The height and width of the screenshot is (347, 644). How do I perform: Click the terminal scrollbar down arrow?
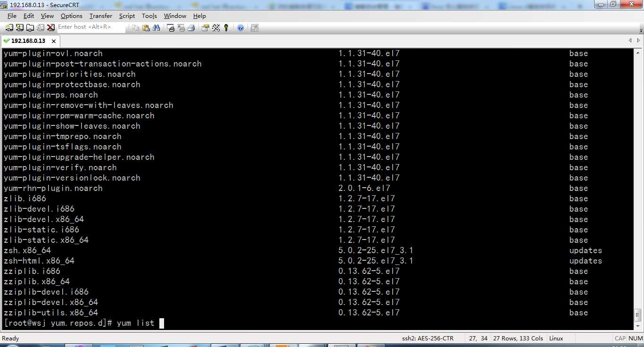click(638, 326)
